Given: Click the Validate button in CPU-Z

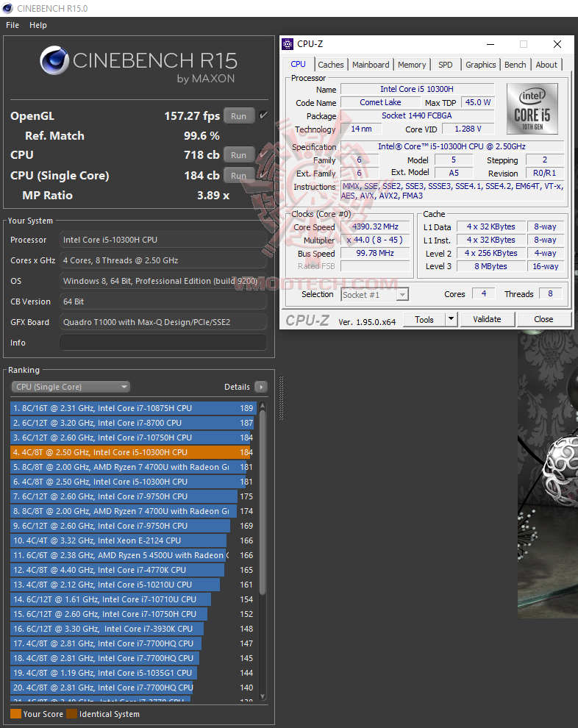Looking at the screenshot, I should pos(487,319).
